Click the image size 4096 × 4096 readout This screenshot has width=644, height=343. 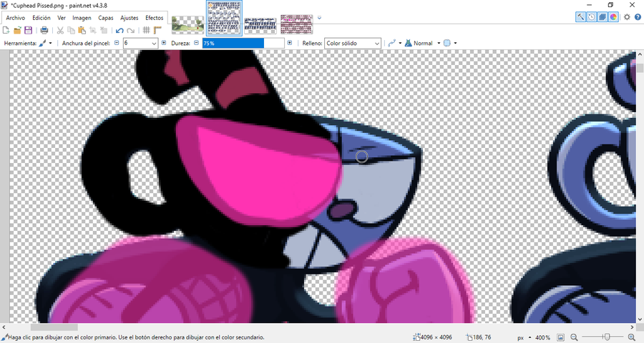click(432, 337)
